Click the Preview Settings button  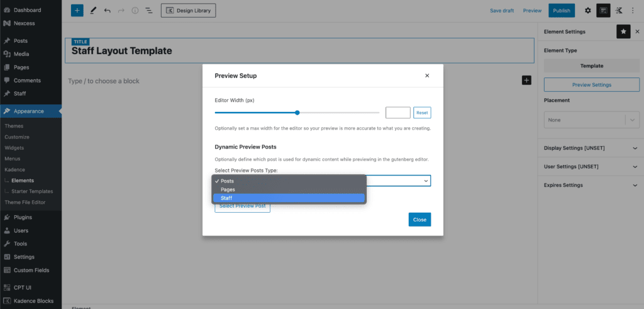pos(592,85)
